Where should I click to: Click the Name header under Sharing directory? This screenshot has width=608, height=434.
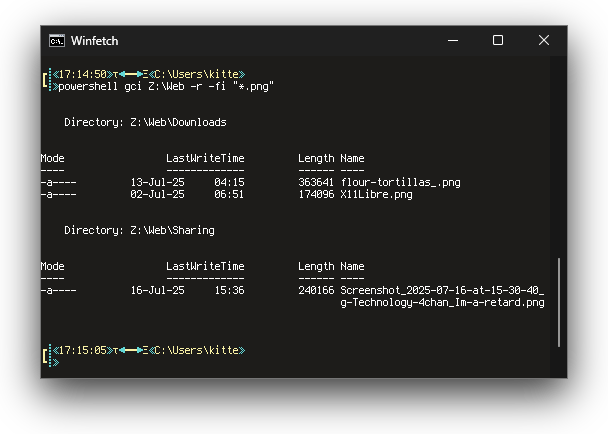[352, 266]
